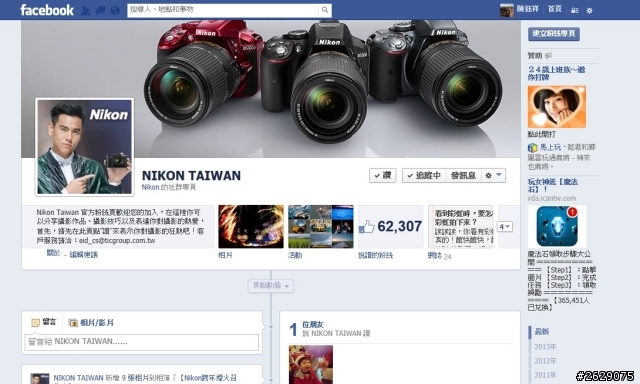Click the game cube icon beside 馬上玩
This screenshot has height=384, width=640.
pos(532,147)
